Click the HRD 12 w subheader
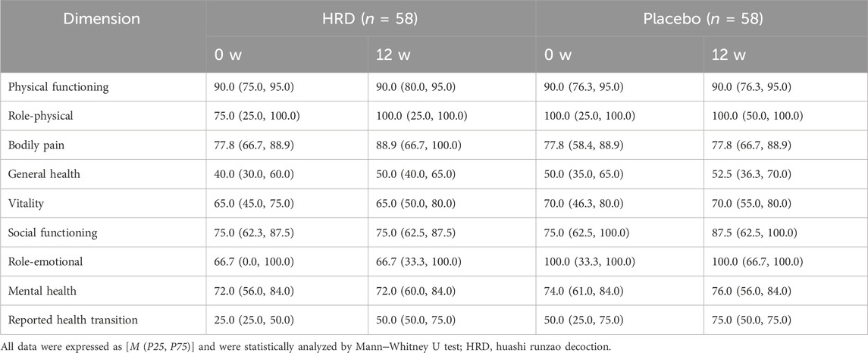The height and width of the screenshot is (353, 868). pos(393,55)
